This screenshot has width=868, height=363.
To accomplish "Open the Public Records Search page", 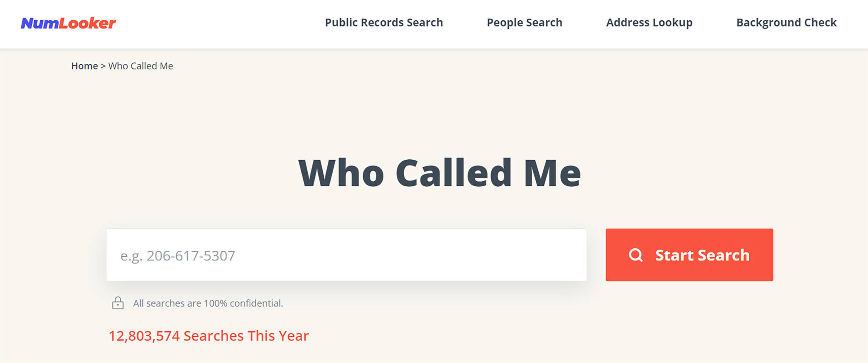I will 384,22.
